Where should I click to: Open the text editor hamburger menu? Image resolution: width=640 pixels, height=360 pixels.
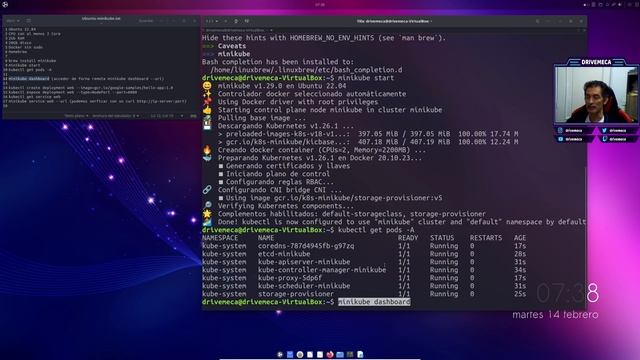(161, 20)
